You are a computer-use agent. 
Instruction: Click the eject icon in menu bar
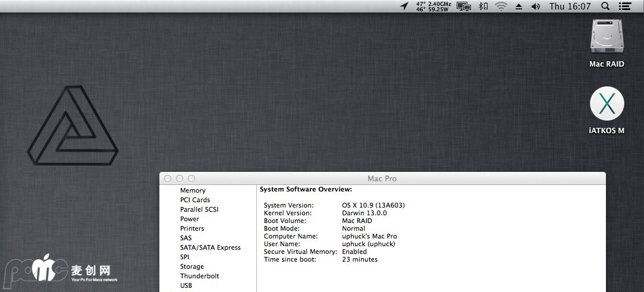(518, 7)
